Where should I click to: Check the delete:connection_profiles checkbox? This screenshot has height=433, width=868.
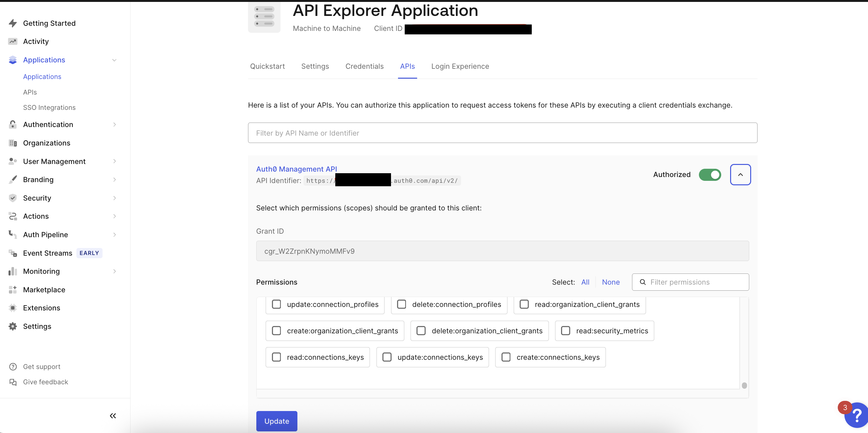(402, 304)
